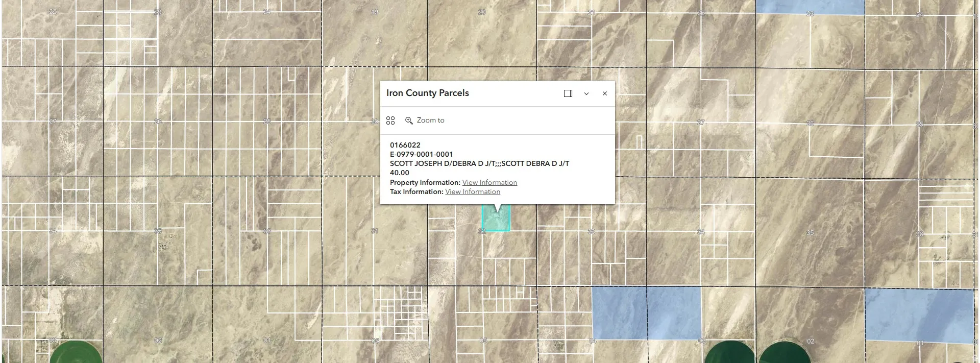Click the section 32 map label
This screenshot has height=363, width=980.
pyautogui.click(x=482, y=231)
